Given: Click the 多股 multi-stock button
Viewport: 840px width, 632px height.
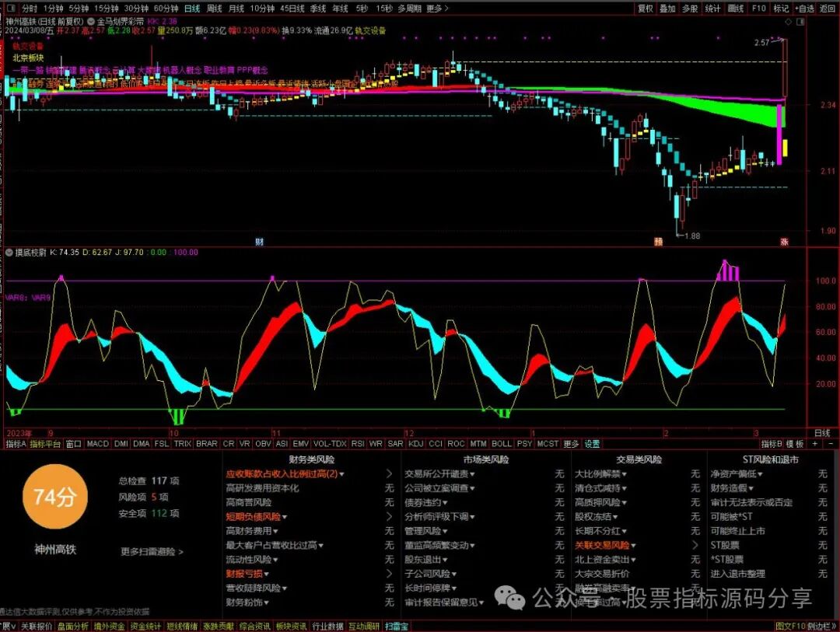Looking at the screenshot, I should 690,8.
